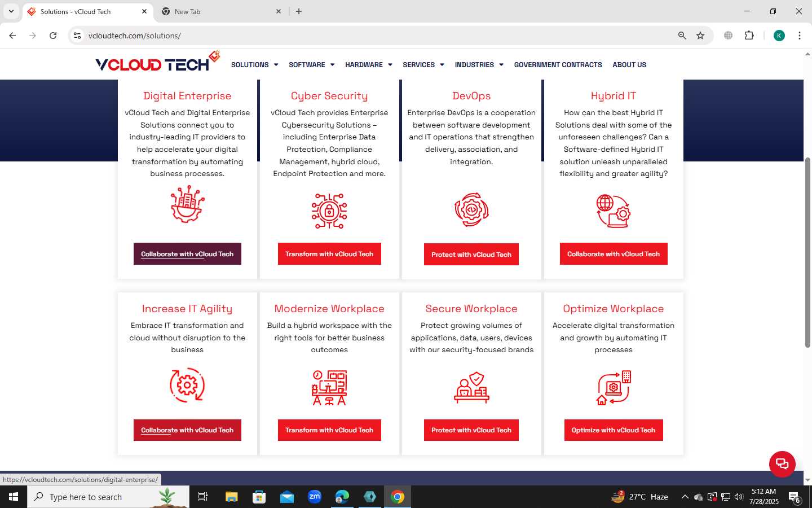Open Microsoft Edge from the taskbar
812x508 pixels.
pos(342,497)
